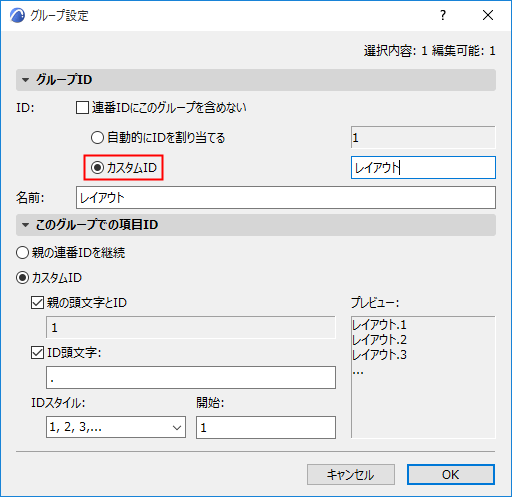
Task: Select カスタムID radio button under グループID
Action: [97, 168]
